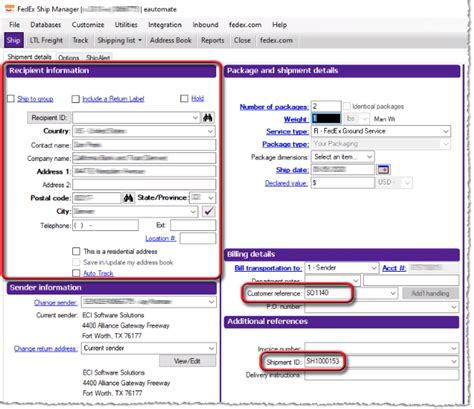
Task: Open the Shipping list toolbar menu
Action: pyautogui.click(x=119, y=40)
